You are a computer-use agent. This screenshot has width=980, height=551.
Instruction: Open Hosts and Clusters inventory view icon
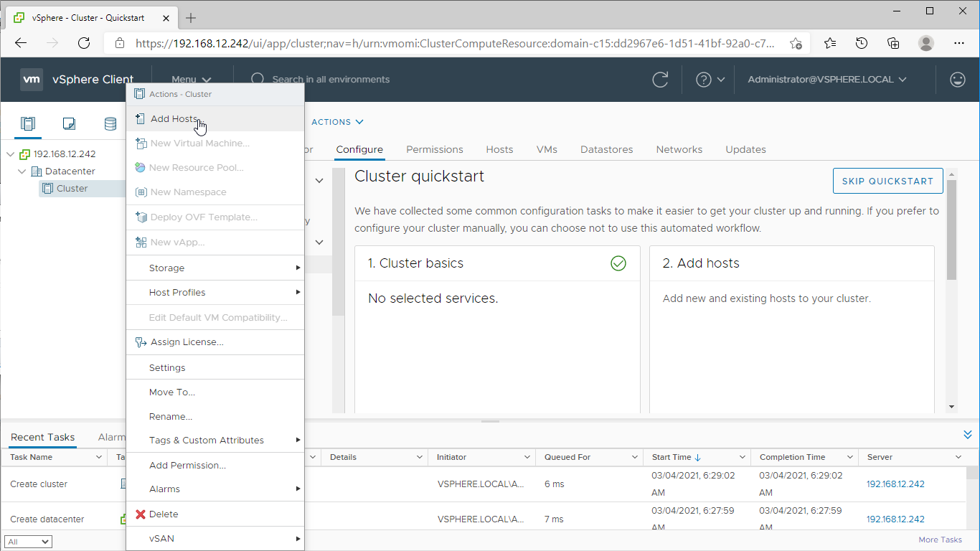pyautogui.click(x=27, y=123)
